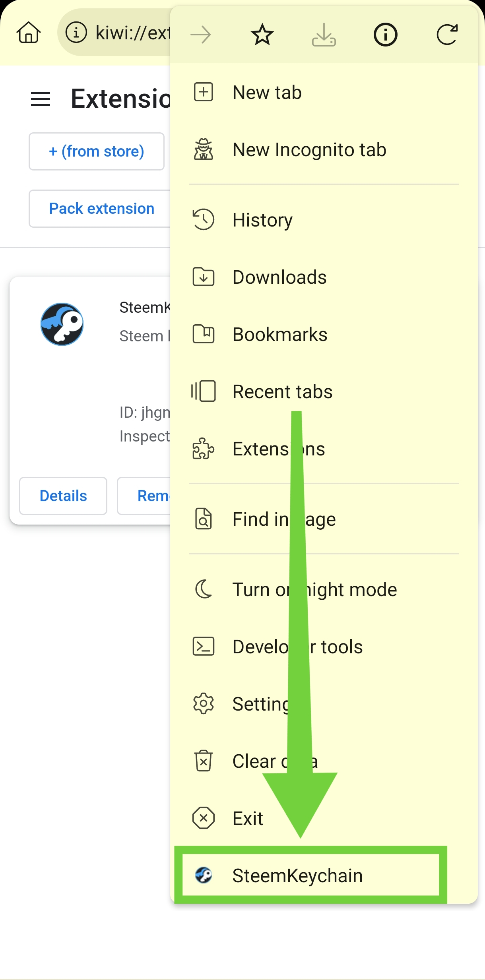
Task: Open Downloads menu entry
Action: tap(279, 277)
